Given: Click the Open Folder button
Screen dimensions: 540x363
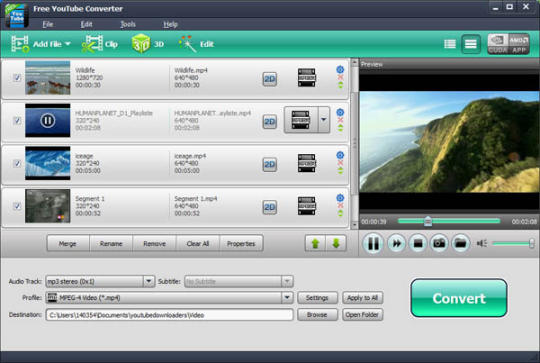Looking at the screenshot, I should [362, 315].
